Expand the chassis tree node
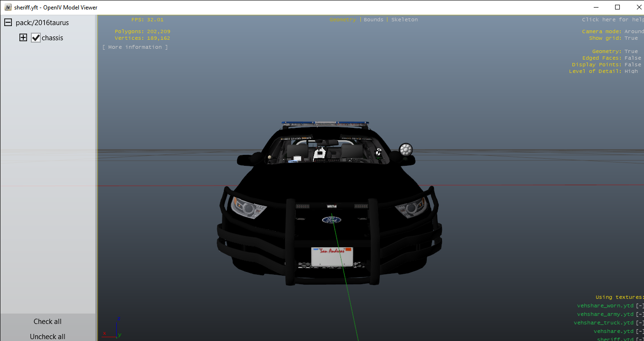The width and height of the screenshot is (644, 341). point(23,38)
